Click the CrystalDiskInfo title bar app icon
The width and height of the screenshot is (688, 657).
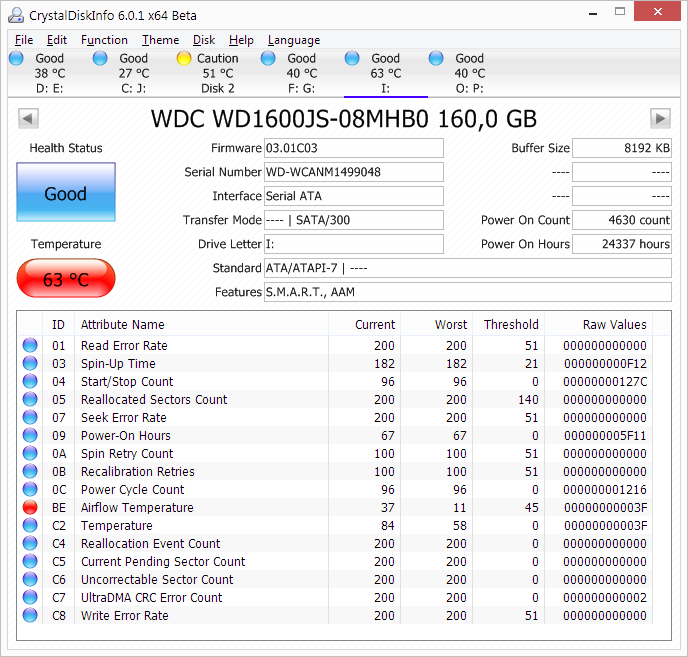pos(16,15)
